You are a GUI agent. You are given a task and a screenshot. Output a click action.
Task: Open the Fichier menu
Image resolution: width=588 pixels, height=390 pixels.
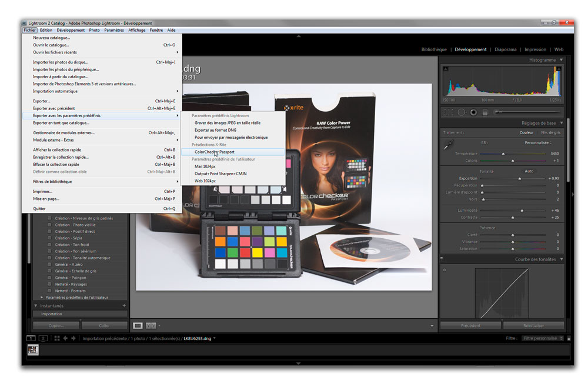point(29,30)
